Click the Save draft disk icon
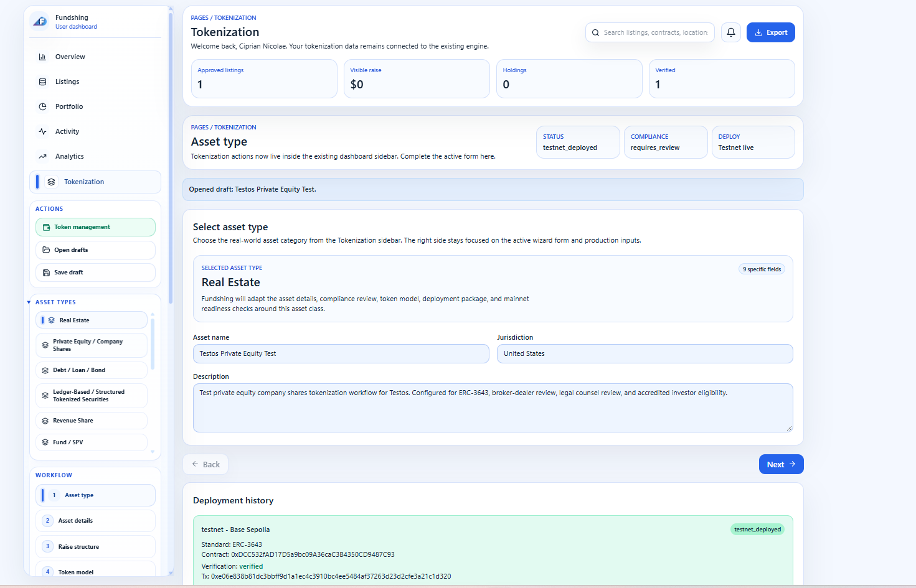 (x=46, y=272)
